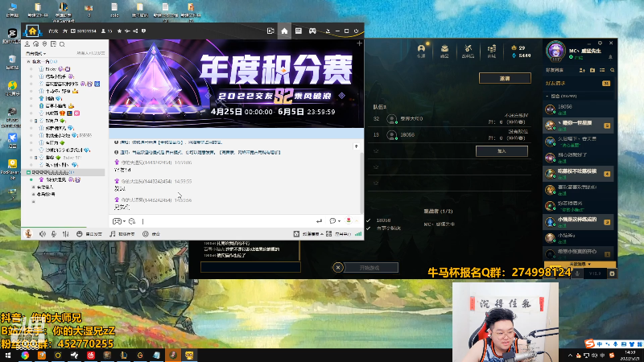
Task: Open the yellow unread messages dropdown bar
Action: coord(580,265)
